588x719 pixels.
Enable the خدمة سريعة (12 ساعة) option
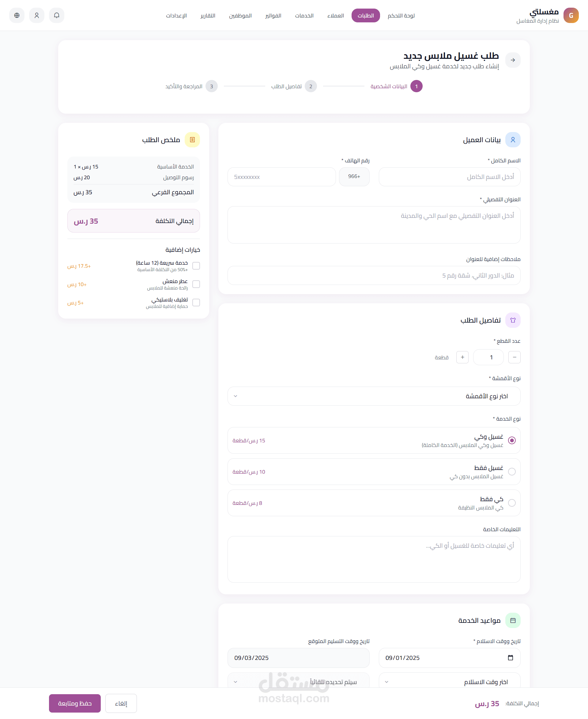196,266
